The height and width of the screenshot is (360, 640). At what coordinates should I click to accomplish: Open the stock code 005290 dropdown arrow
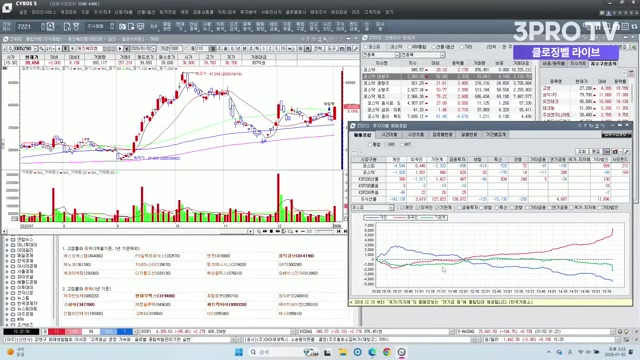point(35,49)
